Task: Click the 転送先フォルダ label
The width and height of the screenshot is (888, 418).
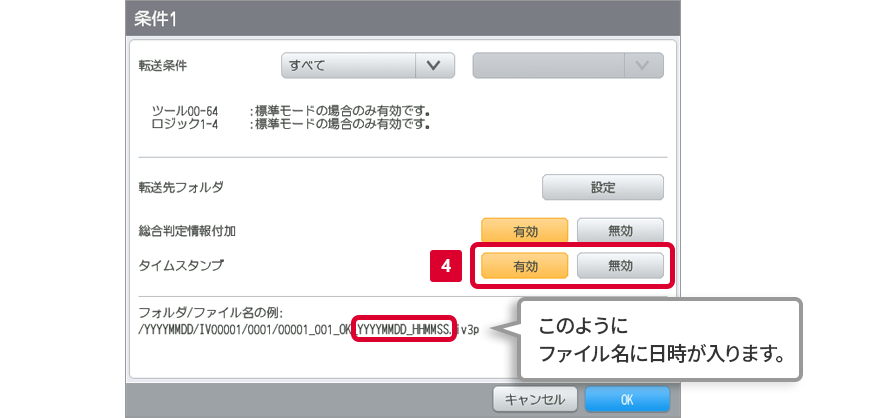Action: pos(181,187)
